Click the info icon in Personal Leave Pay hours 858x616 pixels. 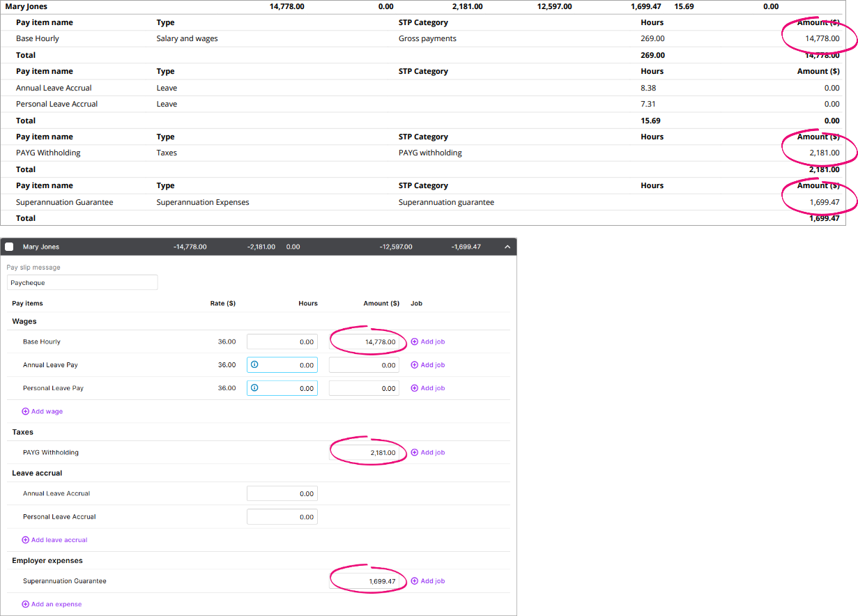254,388
